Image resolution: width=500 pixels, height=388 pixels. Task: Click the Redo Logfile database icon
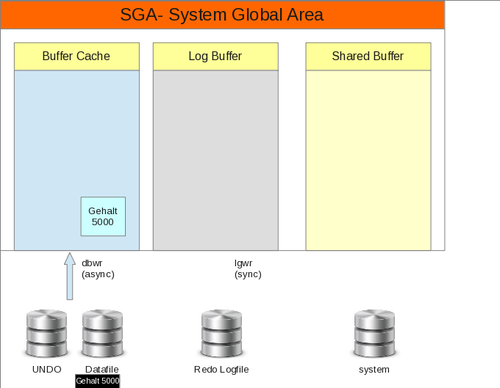click(222, 333)
